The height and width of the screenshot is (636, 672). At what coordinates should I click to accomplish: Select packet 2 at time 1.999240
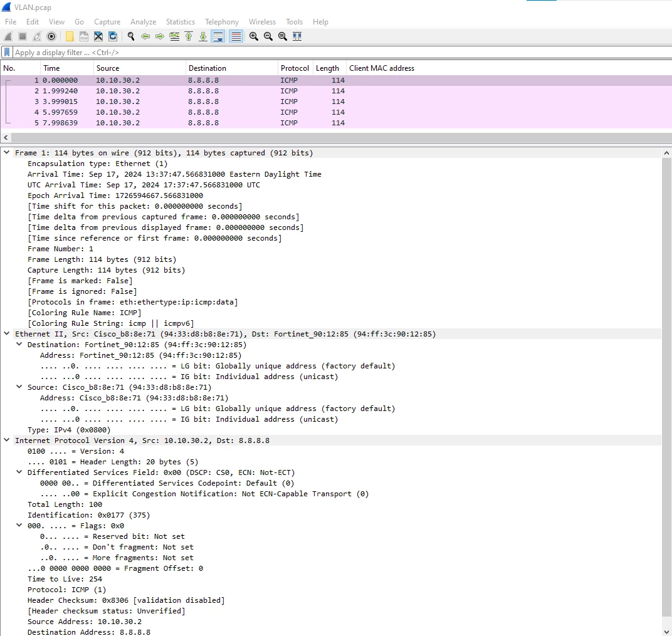click(336, 91)
